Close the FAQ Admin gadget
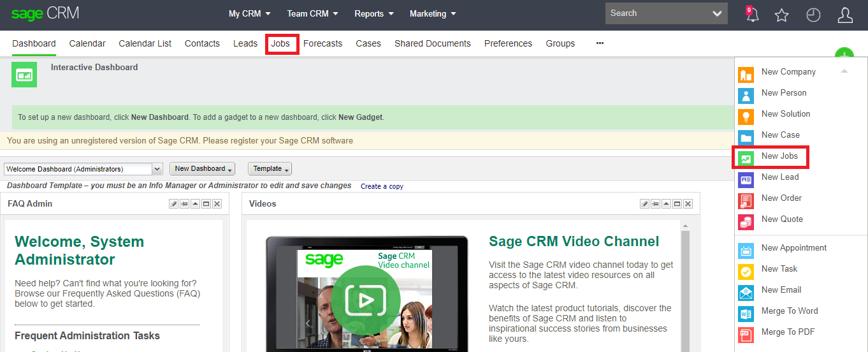Viewport: 868px width, 352px height. click(217, 203)
